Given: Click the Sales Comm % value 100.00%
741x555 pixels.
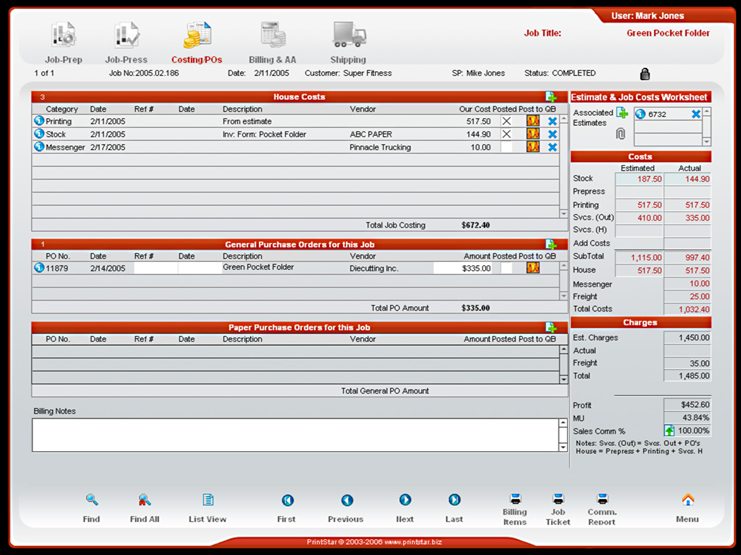Looking at the screenshot, I should click(x=693, y=431).
